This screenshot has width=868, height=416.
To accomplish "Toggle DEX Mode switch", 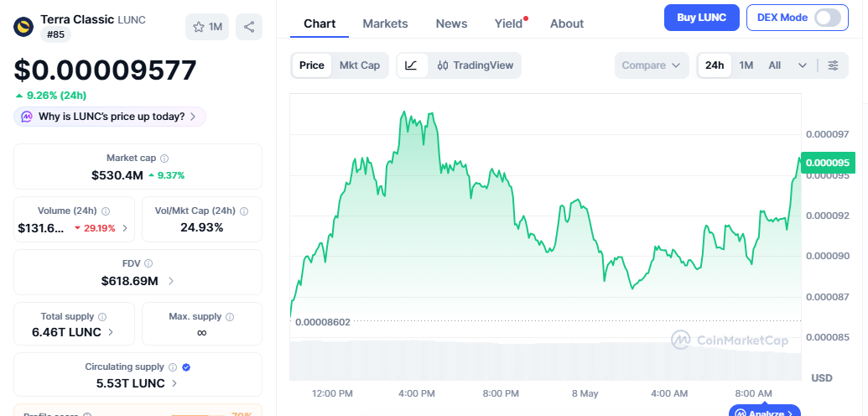I will click(x=828, y=18).
